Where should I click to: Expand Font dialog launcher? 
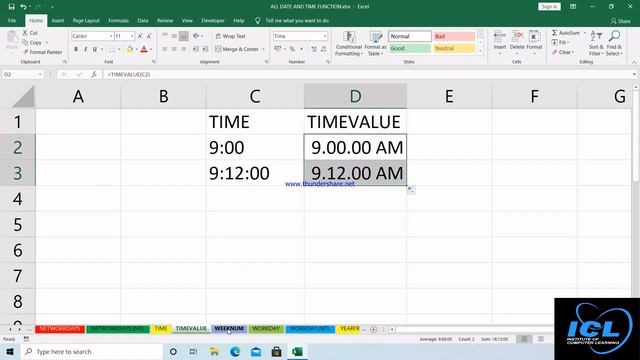(x=153, y=62)
